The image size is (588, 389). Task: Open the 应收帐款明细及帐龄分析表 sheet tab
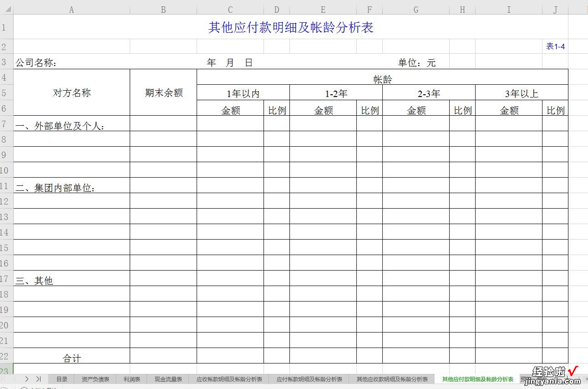[x=229, y=379]
